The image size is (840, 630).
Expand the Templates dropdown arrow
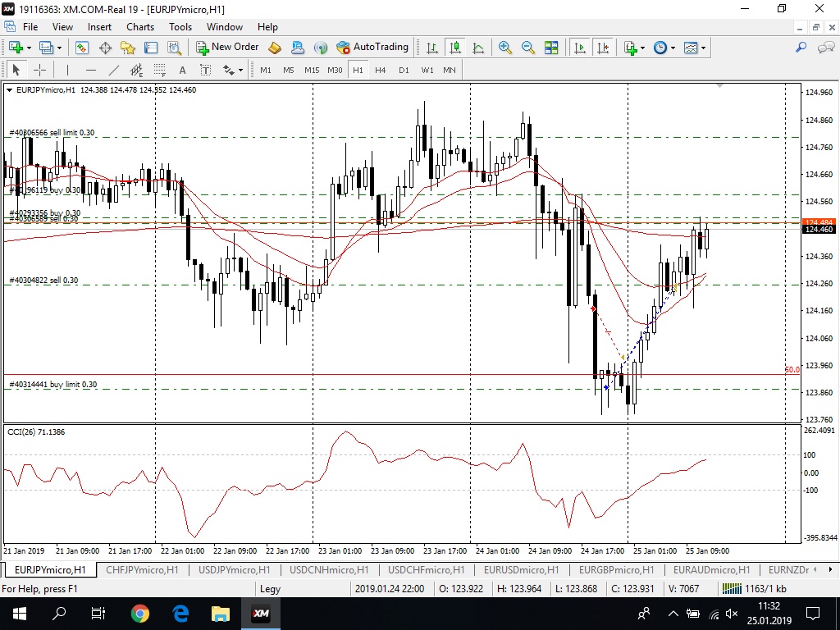coord(703,48)
